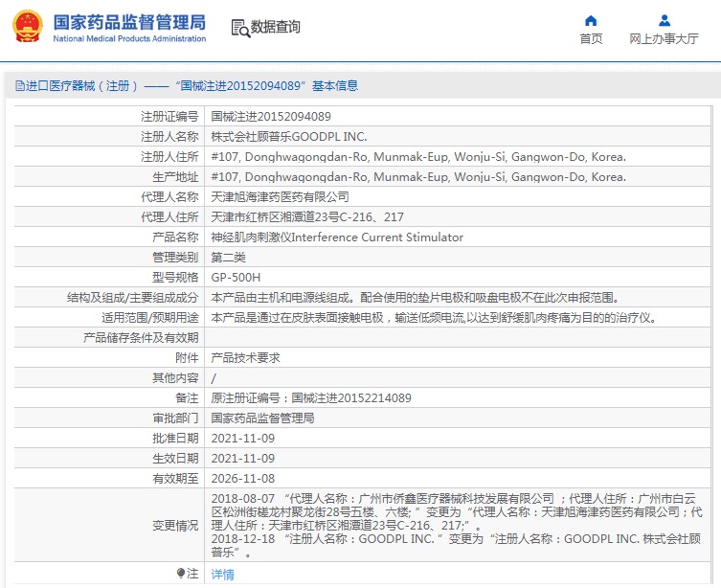Image resolution: width=721 pixels, height=588 pixels.
Task: Open the 数据查询 search icon
Action: point(240,28)
